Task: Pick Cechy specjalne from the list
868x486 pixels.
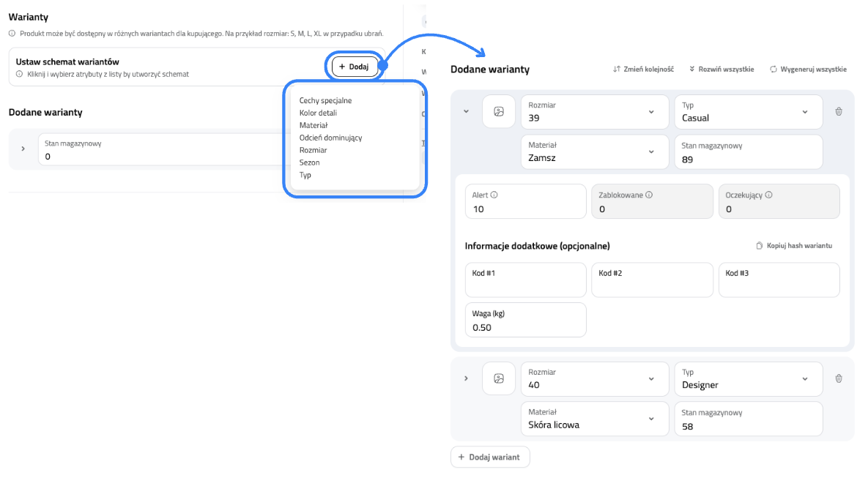Action: (325, 100)
